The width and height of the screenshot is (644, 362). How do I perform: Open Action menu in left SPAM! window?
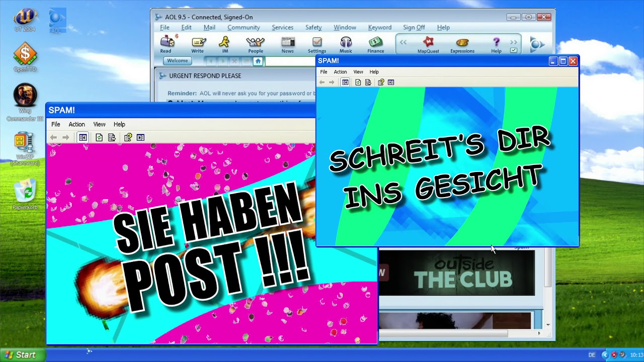click(x=76, y=124)
